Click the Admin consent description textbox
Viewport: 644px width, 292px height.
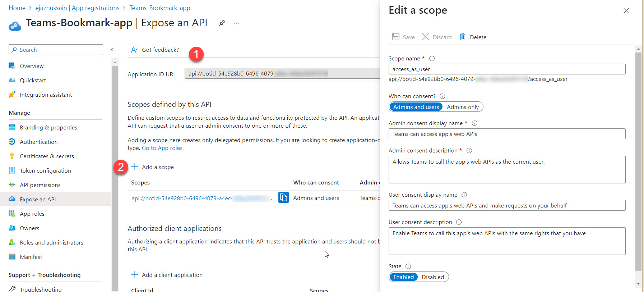[507, 169]
